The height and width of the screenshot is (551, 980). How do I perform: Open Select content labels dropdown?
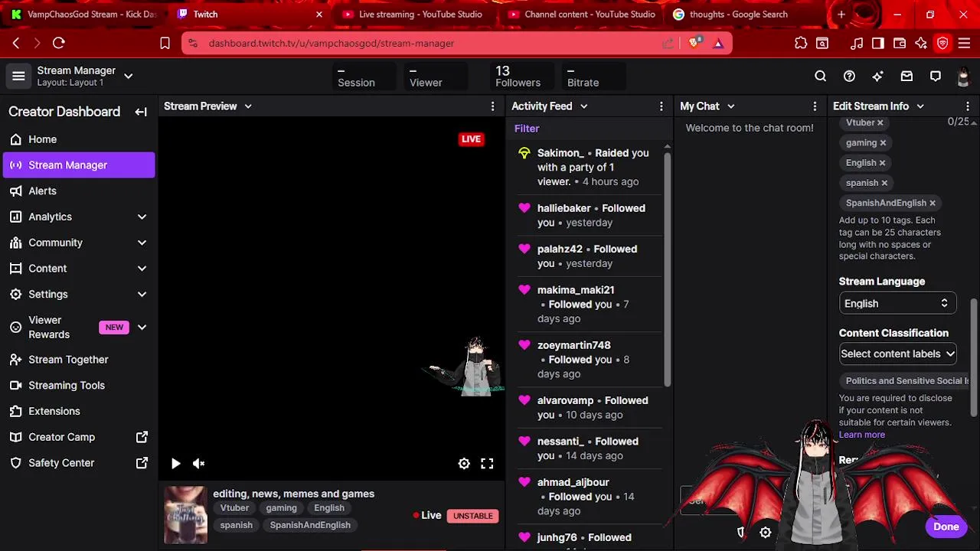click(x=897, y=354)
